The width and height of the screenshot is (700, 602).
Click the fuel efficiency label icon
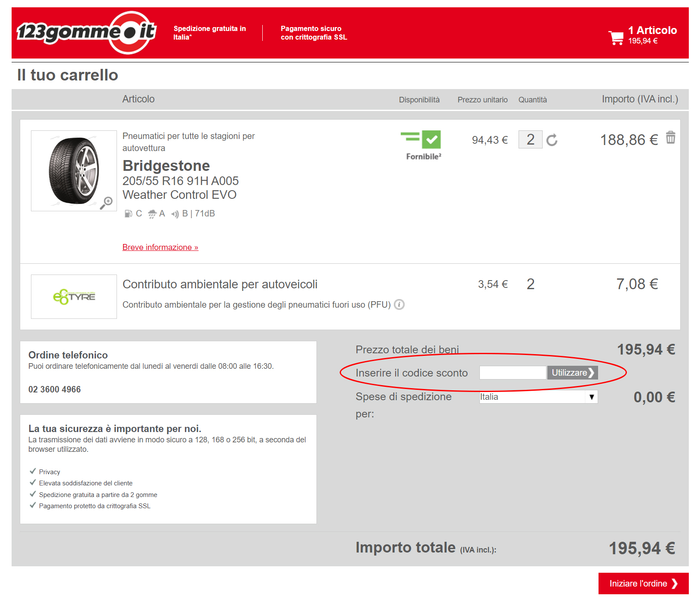(128, 213)
